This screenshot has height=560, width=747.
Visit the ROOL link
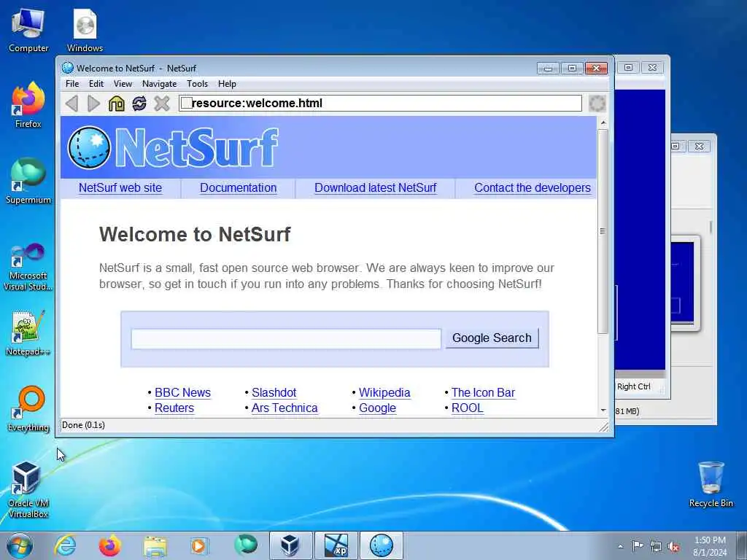468,408
